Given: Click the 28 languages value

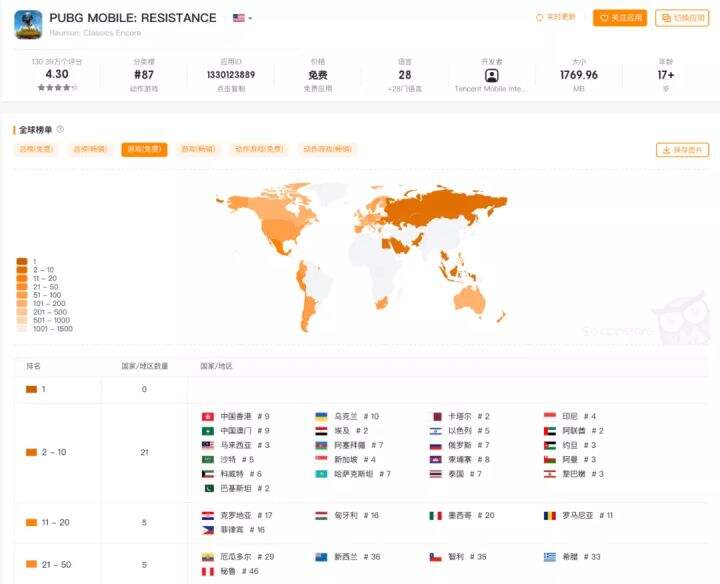Looking at the screenshot, I should pos(405,74).
